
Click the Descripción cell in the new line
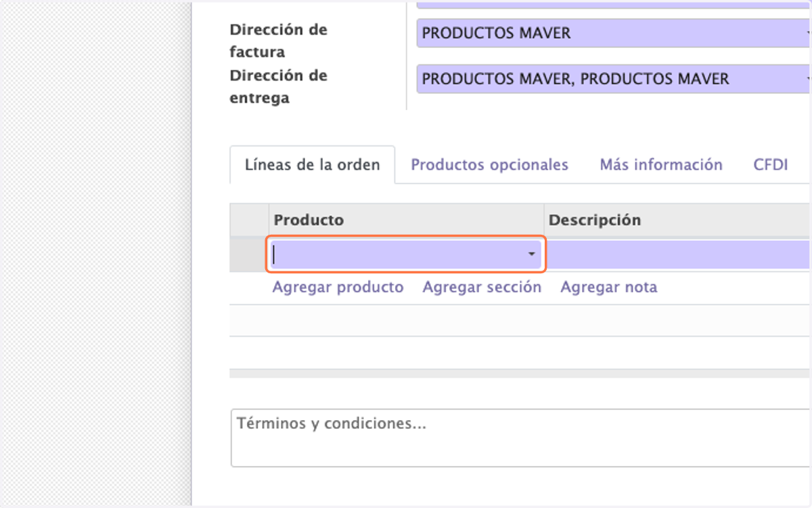click(679, 254)
